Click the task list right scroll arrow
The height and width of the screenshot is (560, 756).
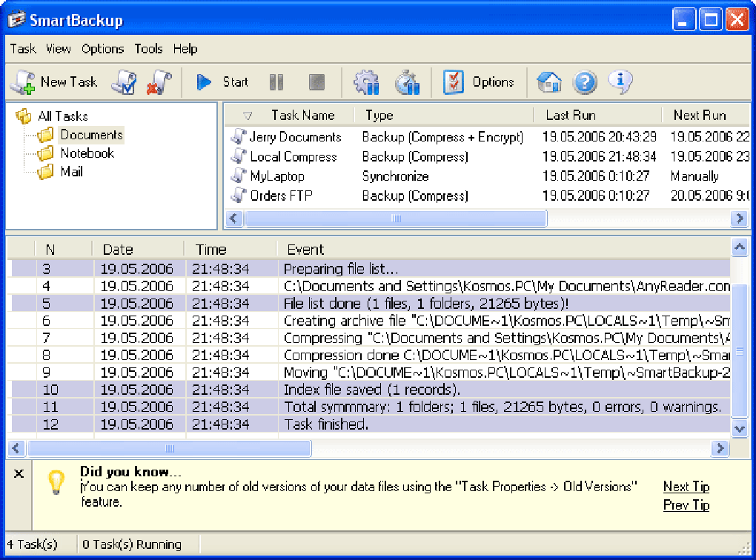coord(739,219)
